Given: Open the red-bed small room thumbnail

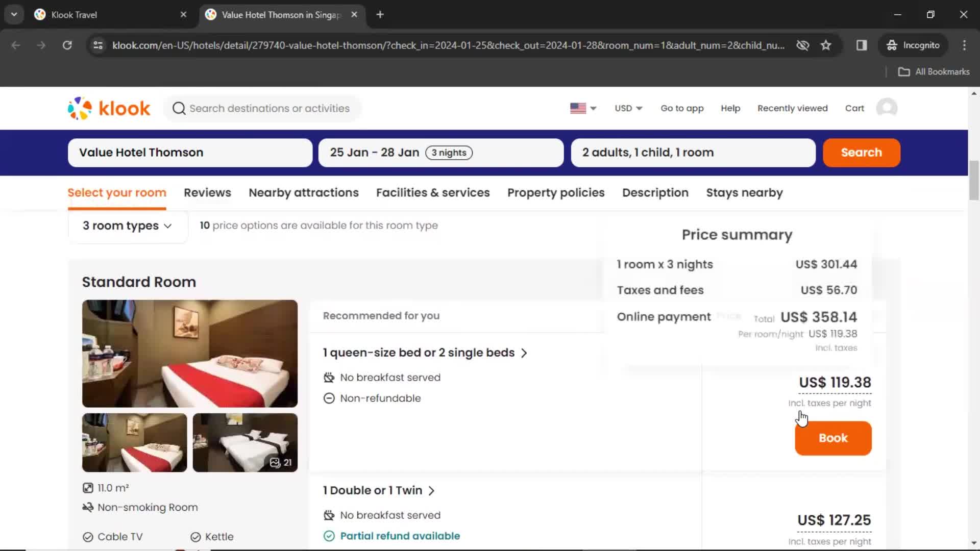Looking at the screenshot, I should 135,443.
